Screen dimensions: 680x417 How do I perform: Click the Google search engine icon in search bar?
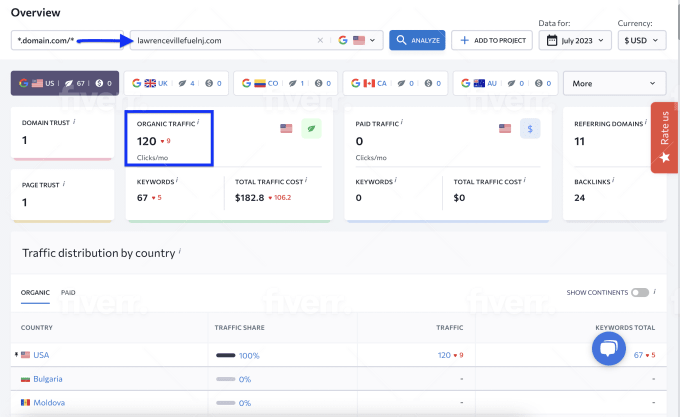[343, 40]
